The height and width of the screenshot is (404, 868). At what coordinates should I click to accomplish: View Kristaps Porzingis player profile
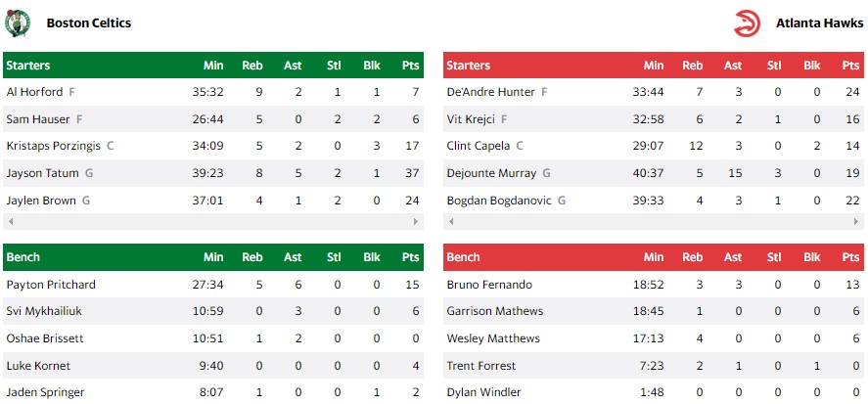pos(54,146)
